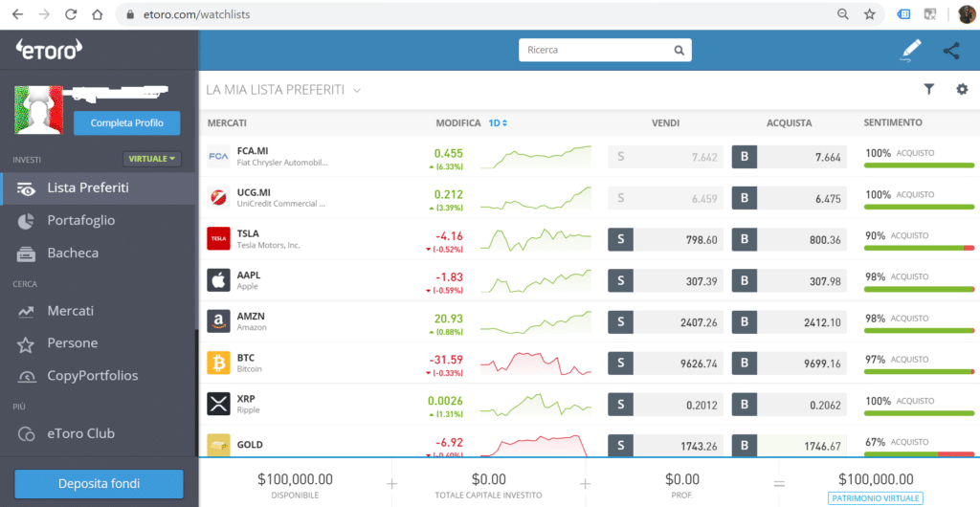Buy UCG.MI at 6.475
Screen dimensions: 980x507
pos(790,198)
